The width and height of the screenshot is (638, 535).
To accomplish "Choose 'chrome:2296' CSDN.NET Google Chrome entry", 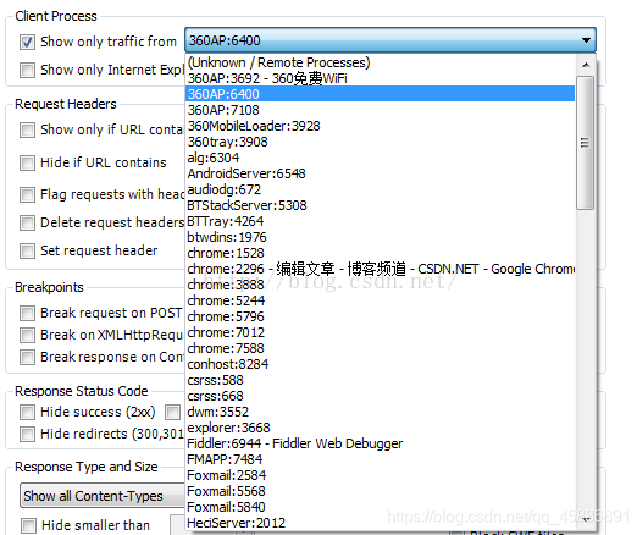I will [380, 269].
